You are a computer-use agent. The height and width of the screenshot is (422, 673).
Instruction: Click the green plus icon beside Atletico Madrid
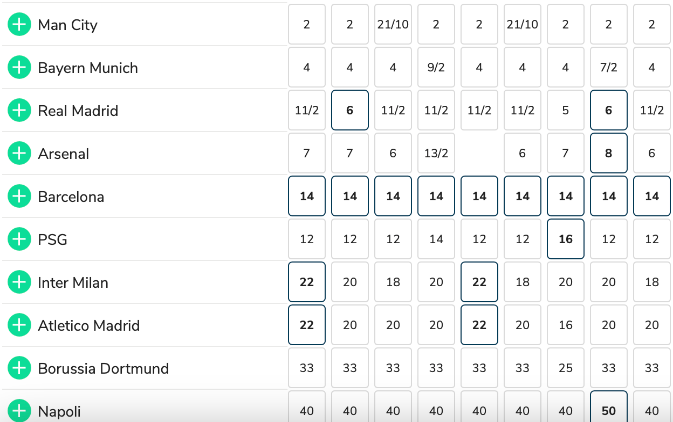point(19,326)
